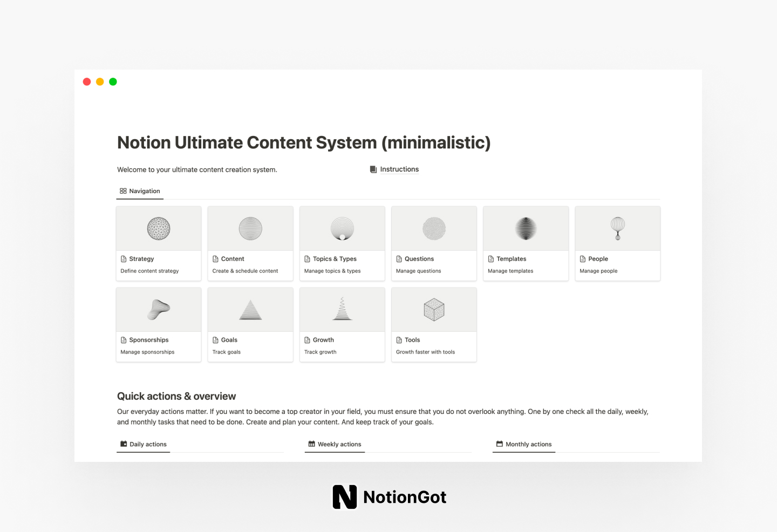Open the Strategy sphere thumbnail
777x532 pixels.
click(158, 228)
